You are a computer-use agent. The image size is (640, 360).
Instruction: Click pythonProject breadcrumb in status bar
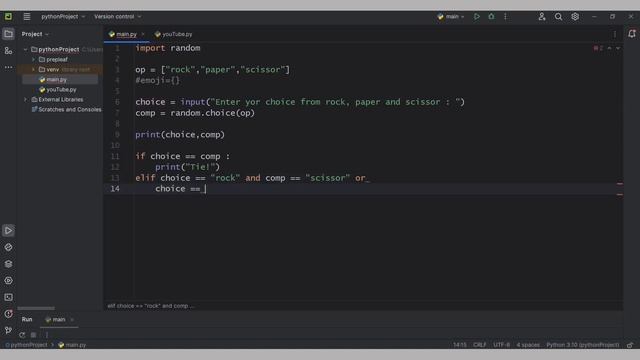coord(26,345)
